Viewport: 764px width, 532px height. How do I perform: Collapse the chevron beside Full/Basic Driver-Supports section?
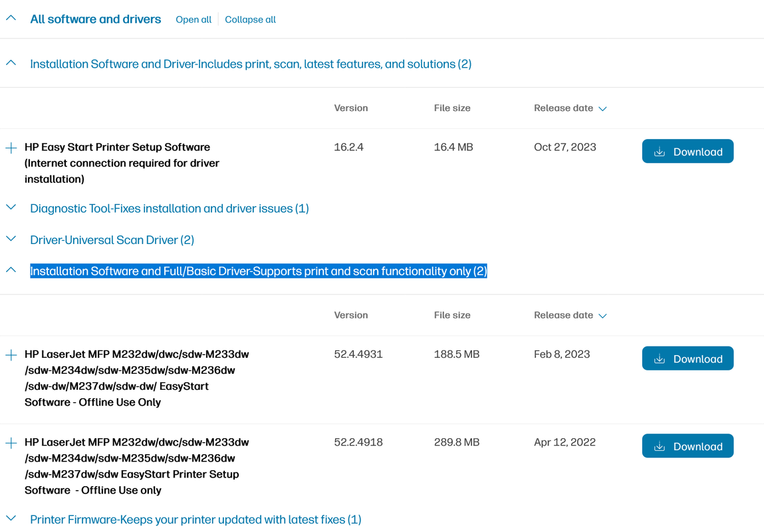[x=11, y=271]
